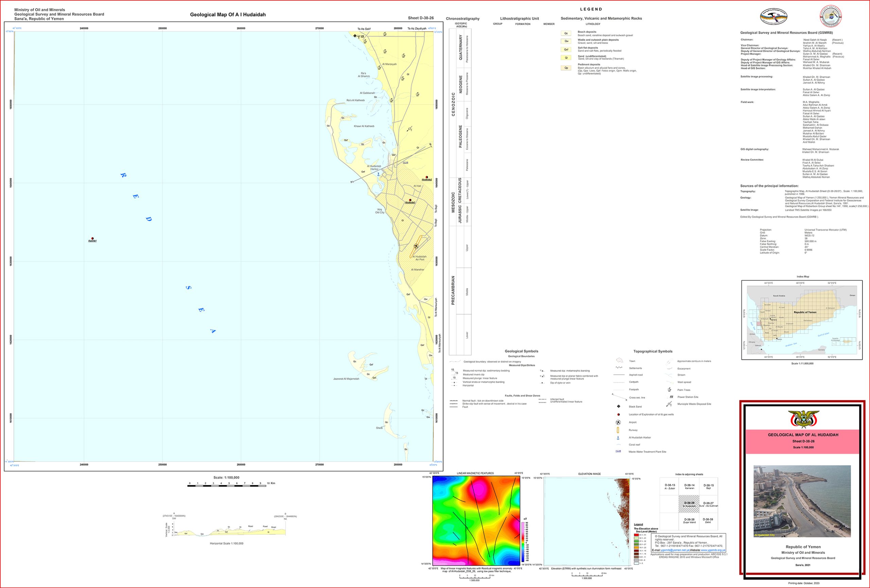Viewport: 870px width, 588px height.
Task: Click the red 41.1-51 elevation legend swatch
Action: (637, 535)
